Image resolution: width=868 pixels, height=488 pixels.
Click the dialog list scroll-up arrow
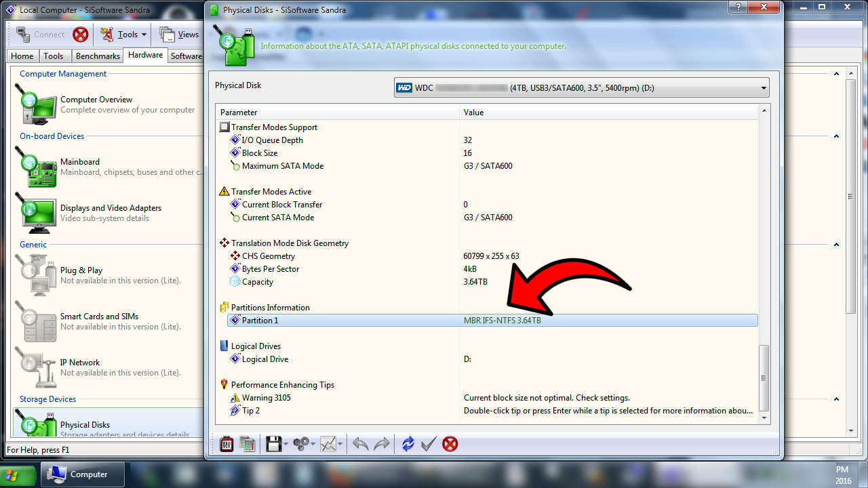(x=764, y=111)
